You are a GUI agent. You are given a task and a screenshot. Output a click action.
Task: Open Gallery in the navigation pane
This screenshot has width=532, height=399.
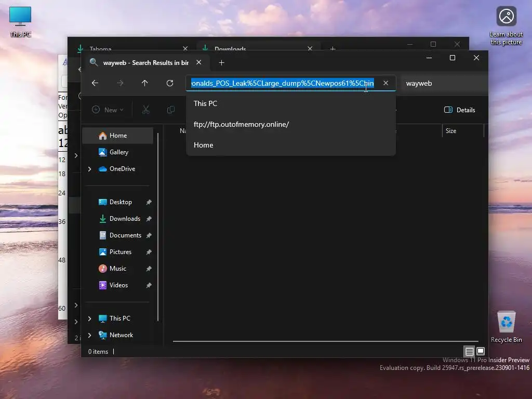coord(118,152)
